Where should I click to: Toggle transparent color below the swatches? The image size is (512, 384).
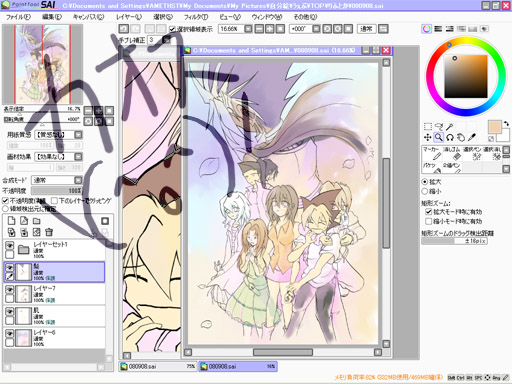(491, 139)
